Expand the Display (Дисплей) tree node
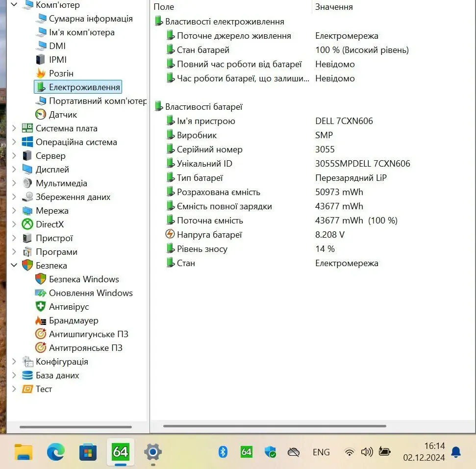Viewport: 476px width, 469px height. tap(14, 170)
